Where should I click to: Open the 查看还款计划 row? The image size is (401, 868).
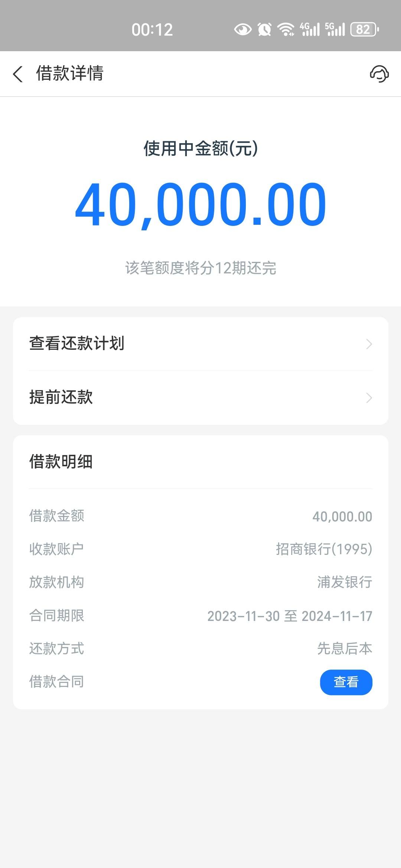click(200, 344)
